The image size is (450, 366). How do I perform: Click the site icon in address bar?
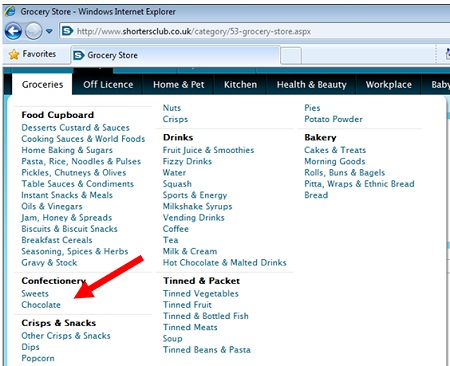(67, 31)
